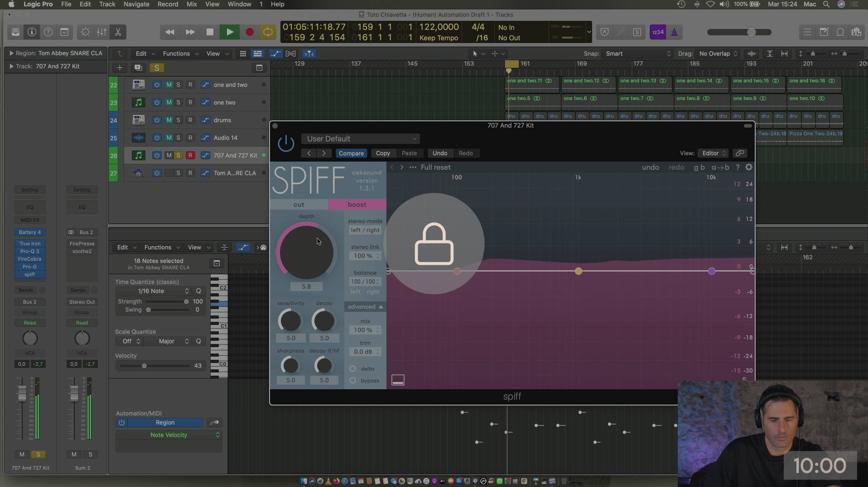Open the Snap Smart dropdown
868x487 pixels.
[637, 53]
